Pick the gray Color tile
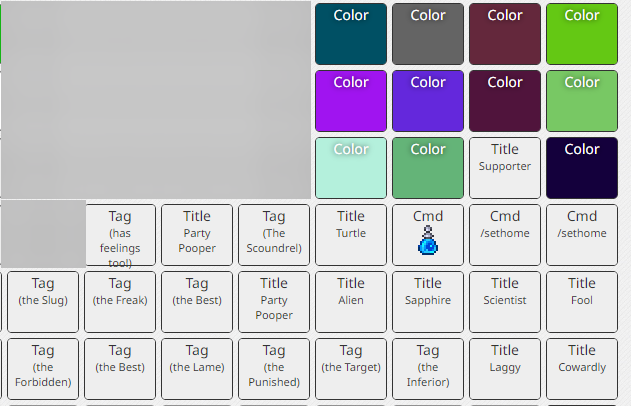 [x=428, y=34]
